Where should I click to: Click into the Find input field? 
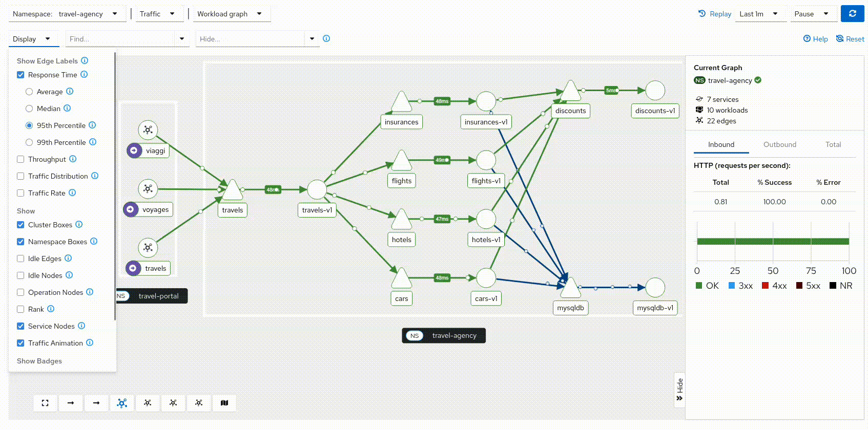(x=120, y=39)
